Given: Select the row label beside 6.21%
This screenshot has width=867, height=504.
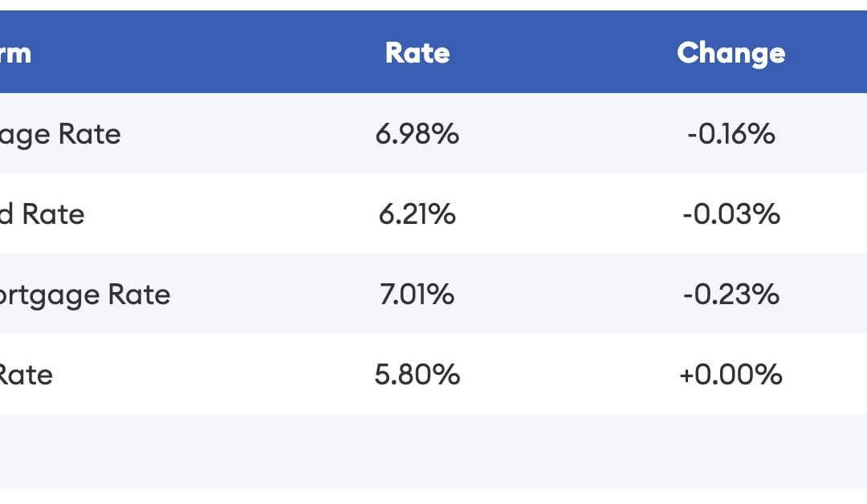Looking at the screenshot, I should click(42, 213).
